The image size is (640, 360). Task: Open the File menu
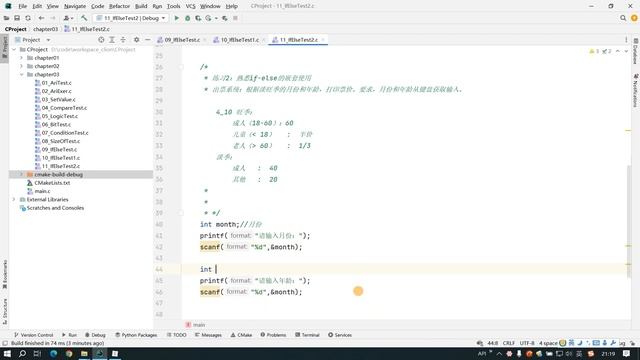tap(22, 6)
